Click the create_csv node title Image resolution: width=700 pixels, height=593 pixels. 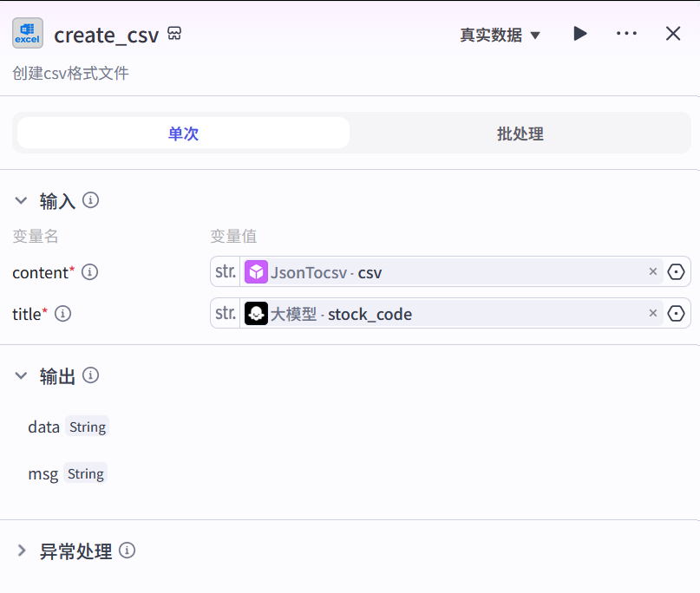tap(106, 36)
